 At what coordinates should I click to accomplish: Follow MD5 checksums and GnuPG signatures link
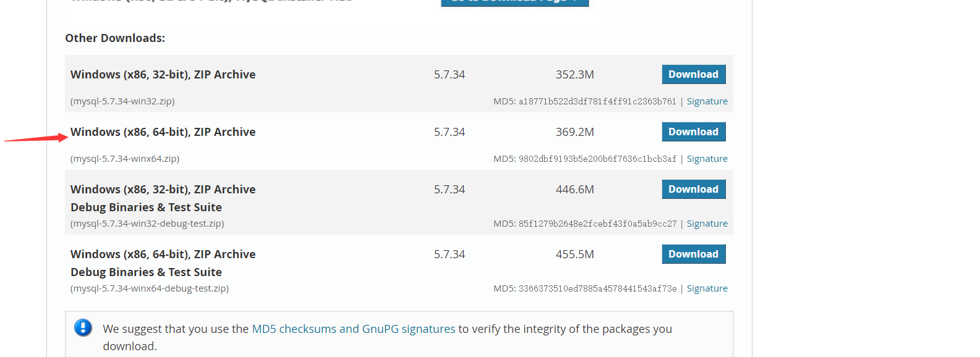click(x=354, y=329)
